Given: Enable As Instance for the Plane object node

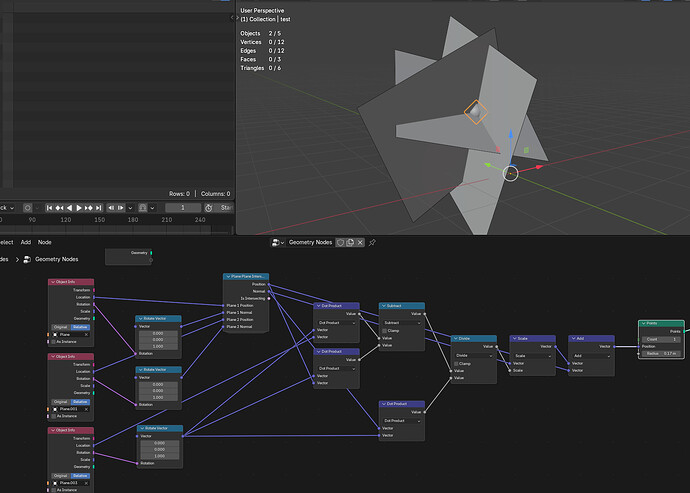Looking at the screenshot, I should point(54,342).
